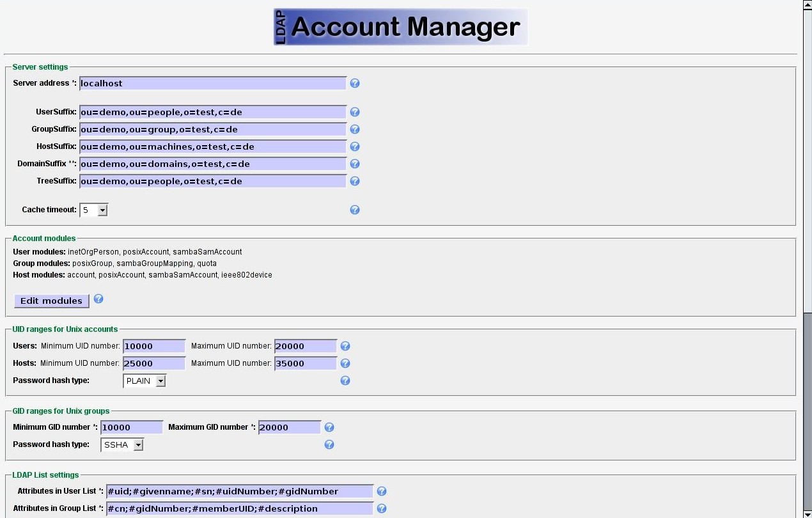Open help for DomainSuffix field
The height and width of the screenshot is (518, 812).
click(355, 164)
